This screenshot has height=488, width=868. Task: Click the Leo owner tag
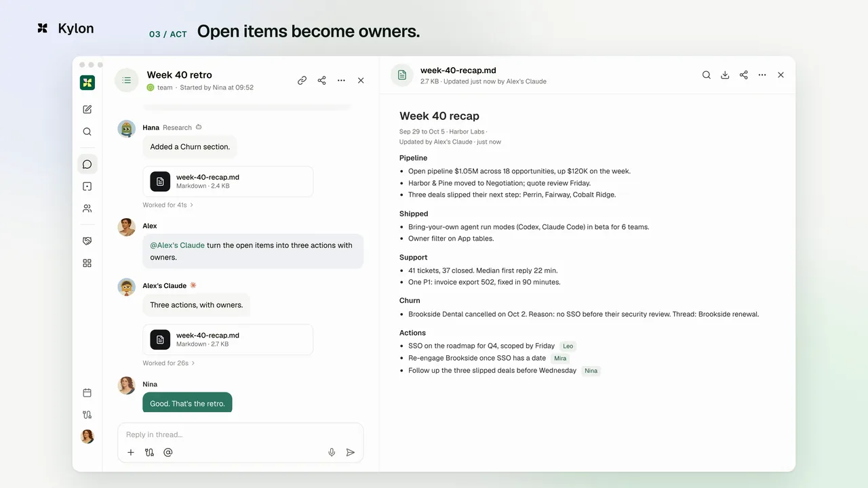[x=568, y=346]
